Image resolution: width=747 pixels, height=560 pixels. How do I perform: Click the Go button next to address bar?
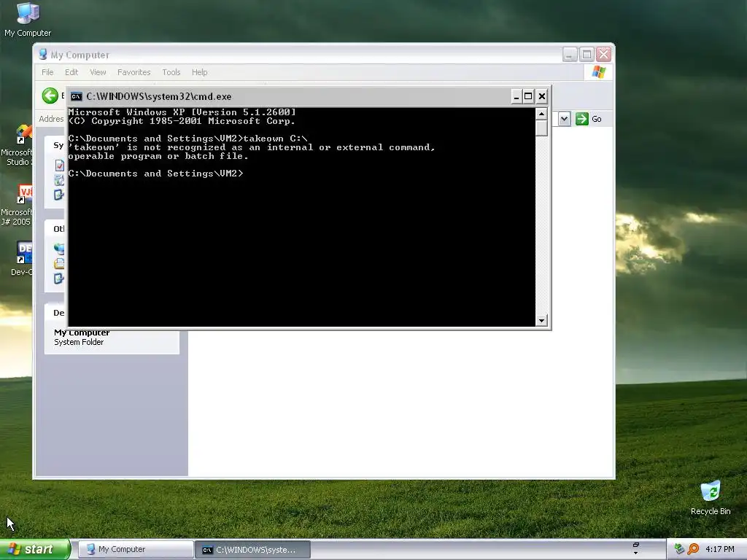589,119
